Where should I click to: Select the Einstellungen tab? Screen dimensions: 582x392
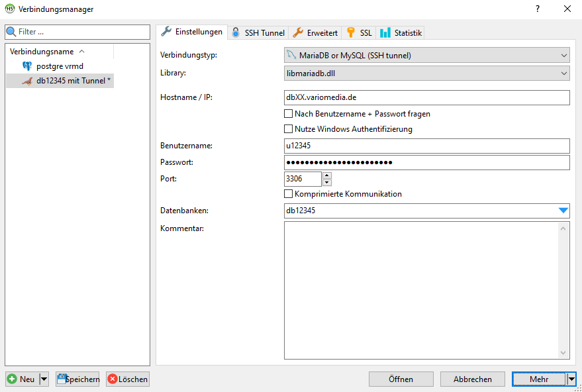[x=191, y=32]
